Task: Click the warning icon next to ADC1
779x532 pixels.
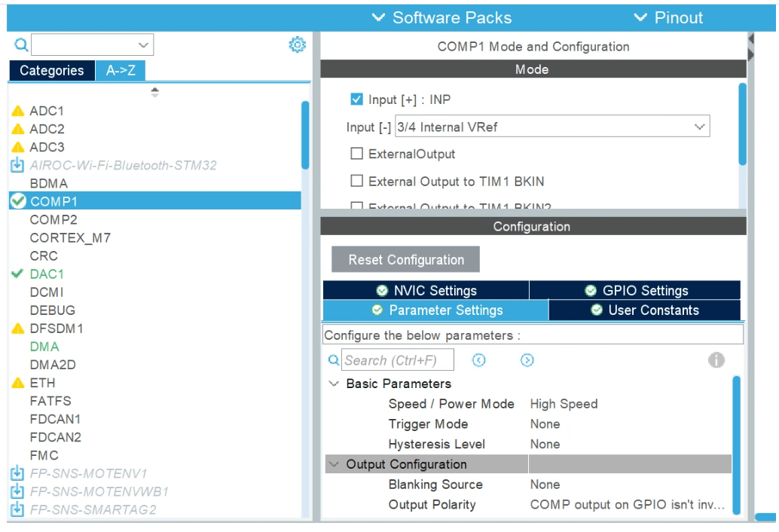Action: coord(18,112)
